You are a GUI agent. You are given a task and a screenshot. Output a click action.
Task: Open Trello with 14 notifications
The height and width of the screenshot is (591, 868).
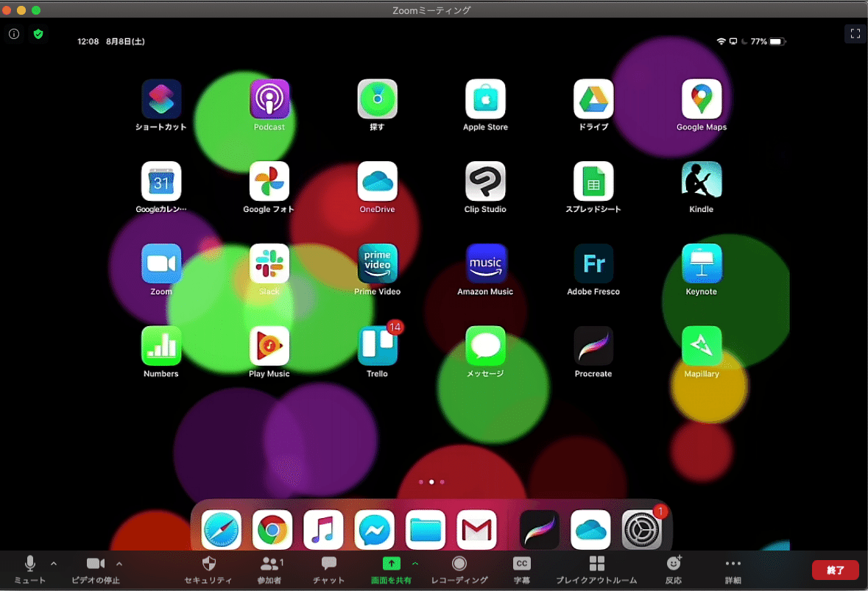(377, 347)
